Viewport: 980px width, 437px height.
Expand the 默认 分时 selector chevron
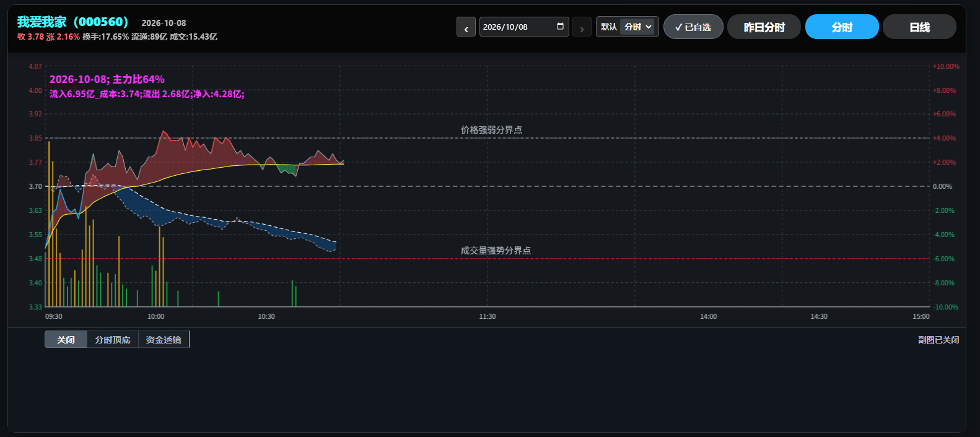649,27
